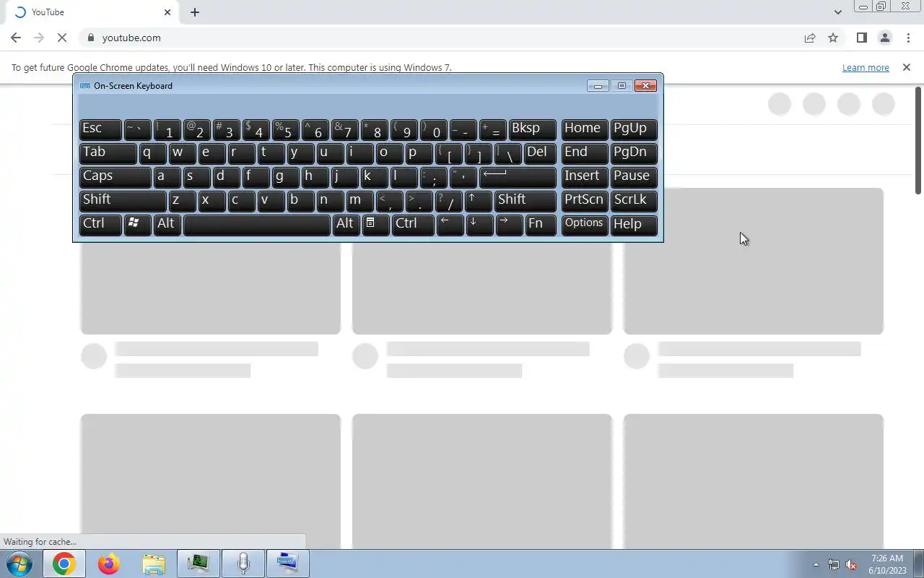The image size is (924, 578).
Task: Dismiss the Chrome update notice
Action: coord(907,67)
